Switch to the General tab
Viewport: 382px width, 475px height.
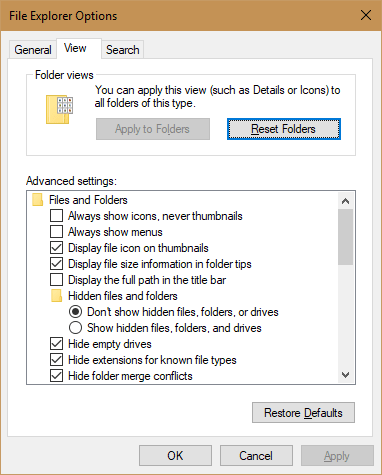click(33, 50)
